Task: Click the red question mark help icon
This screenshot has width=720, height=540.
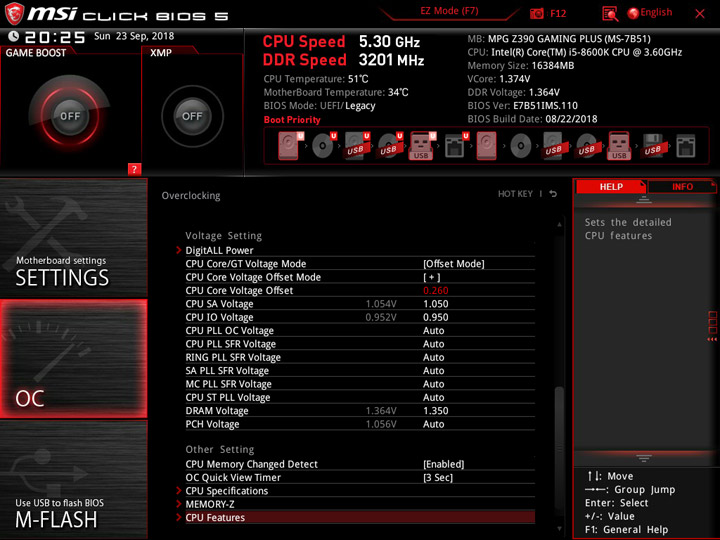Action: click(134, 169)
